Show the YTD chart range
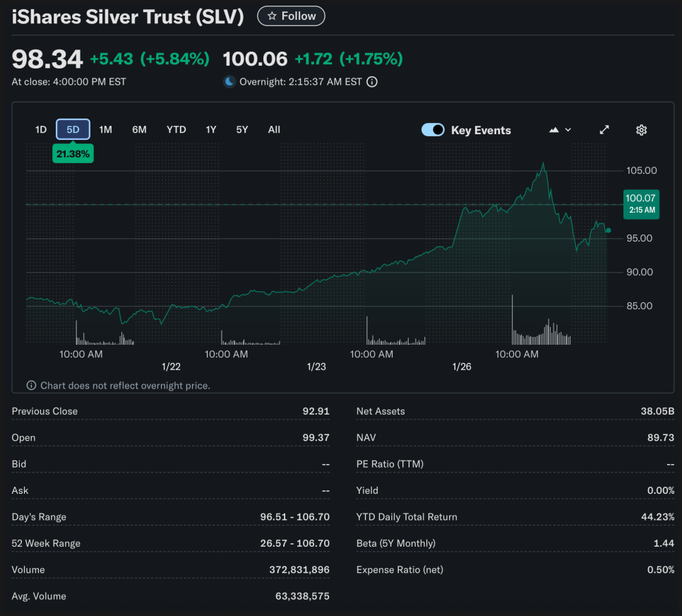 176,129
